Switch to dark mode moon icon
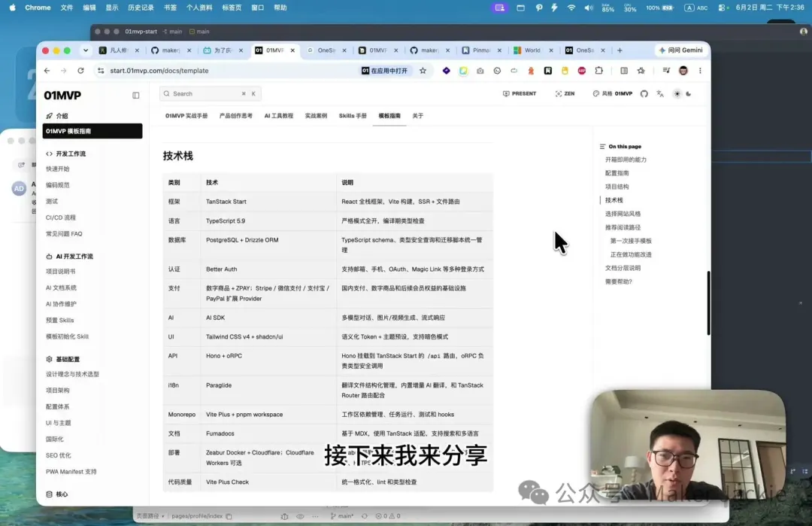The width and height of the screenshot is (812, 526). [688, 94]
